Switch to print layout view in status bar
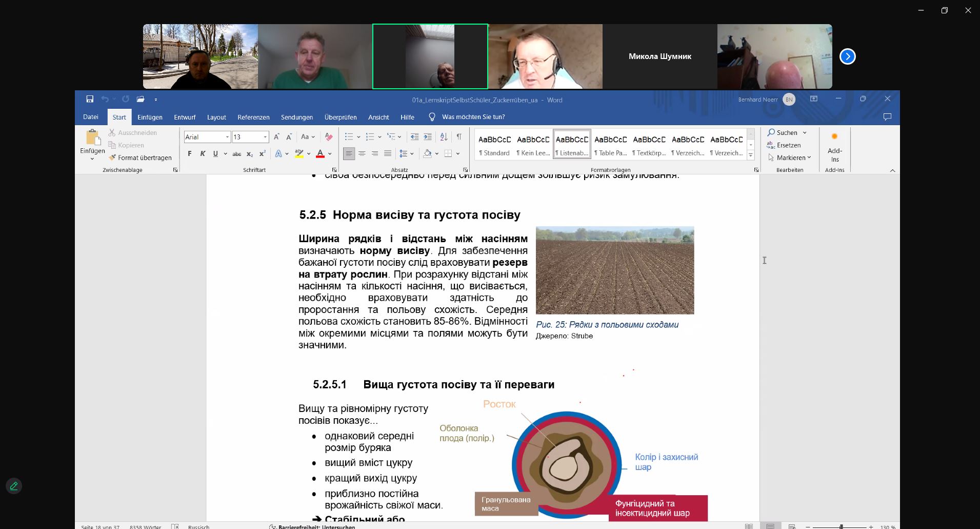Screen dimensions: 980x529 point(770,526)
